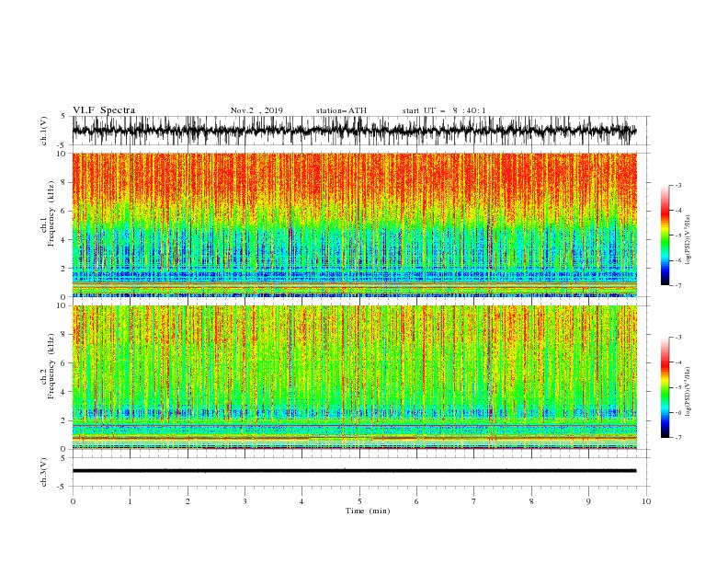Select the log(PSD) label beside ch.1 color bar
Image resolution: width=728 pixels, height=563 pixels.
688,240
